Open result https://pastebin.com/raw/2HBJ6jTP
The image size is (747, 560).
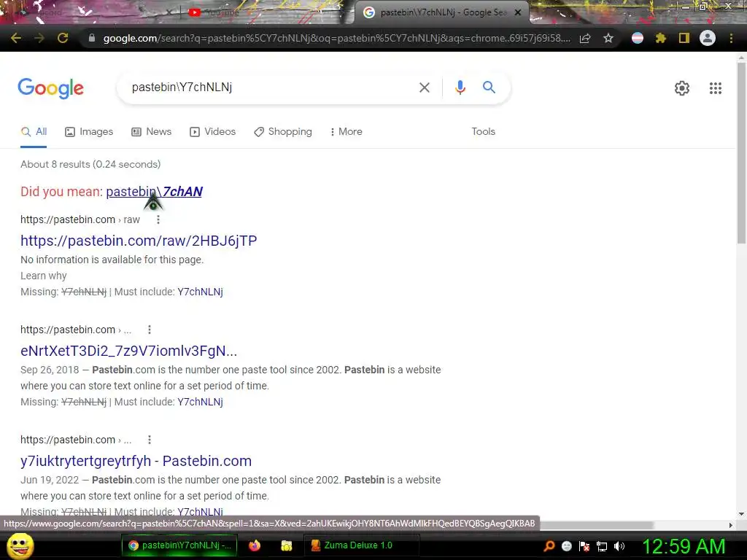pyautogui.click(x=139, y=241)
